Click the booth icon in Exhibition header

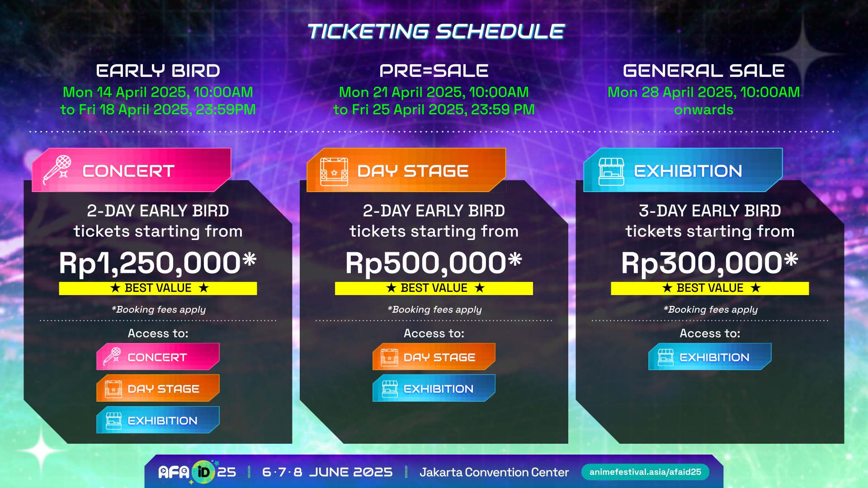611,172
